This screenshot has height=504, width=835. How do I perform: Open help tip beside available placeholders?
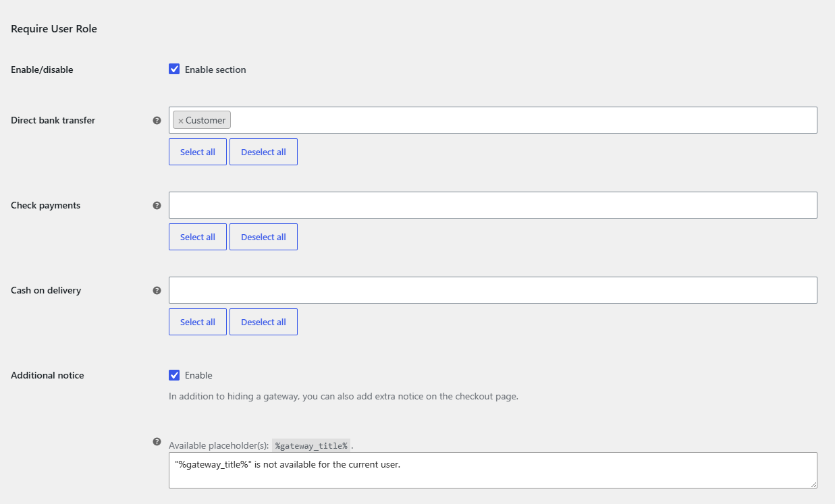tap(157, 442)
